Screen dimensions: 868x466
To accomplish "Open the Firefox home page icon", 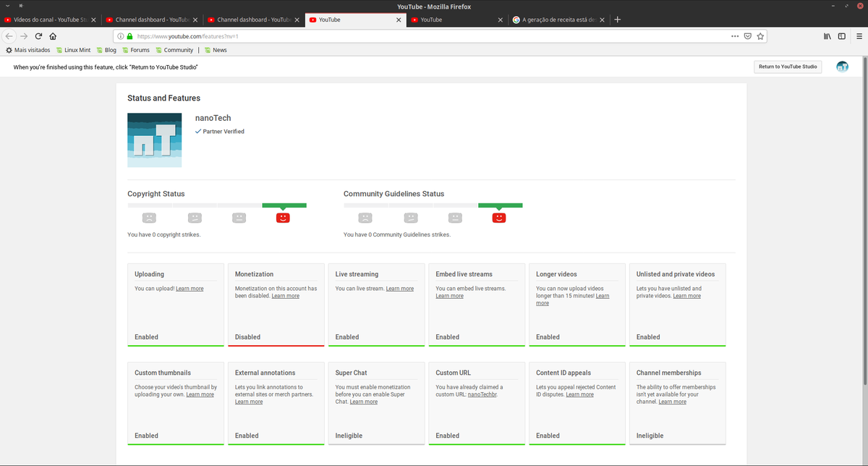I will 53,35.
